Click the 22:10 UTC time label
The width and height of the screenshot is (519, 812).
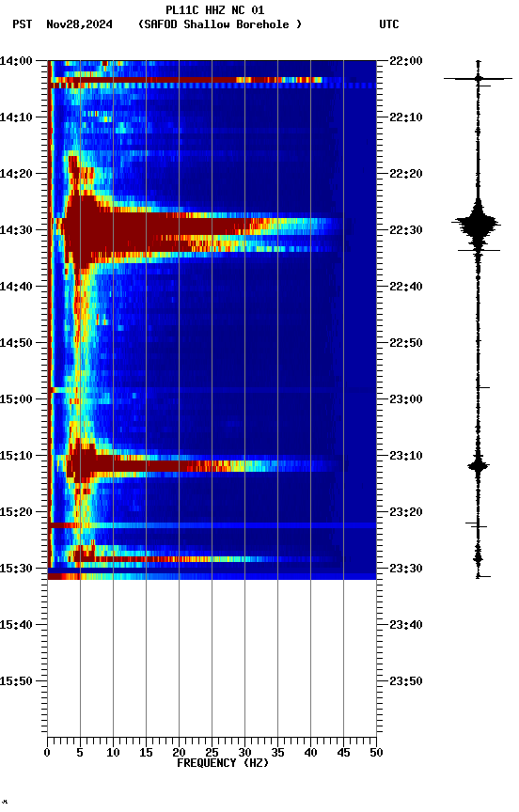coord(406,117)
